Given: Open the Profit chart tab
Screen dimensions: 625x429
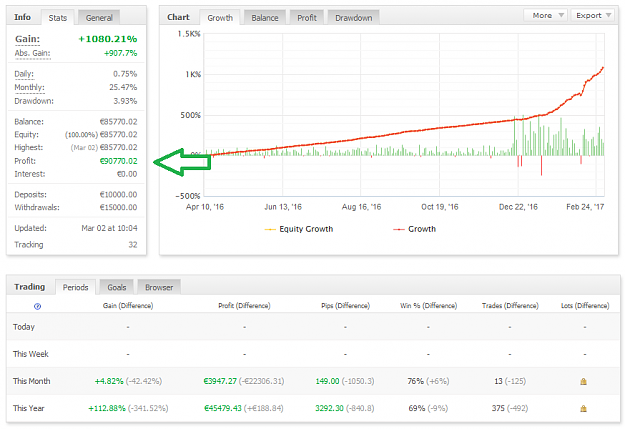Looking at the screenshot, I should pos(307,18).
